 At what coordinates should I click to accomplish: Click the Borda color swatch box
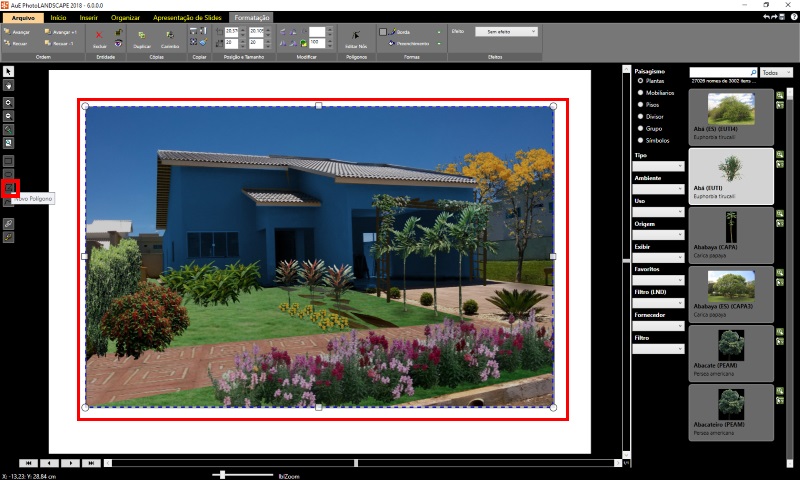point(383,32)
